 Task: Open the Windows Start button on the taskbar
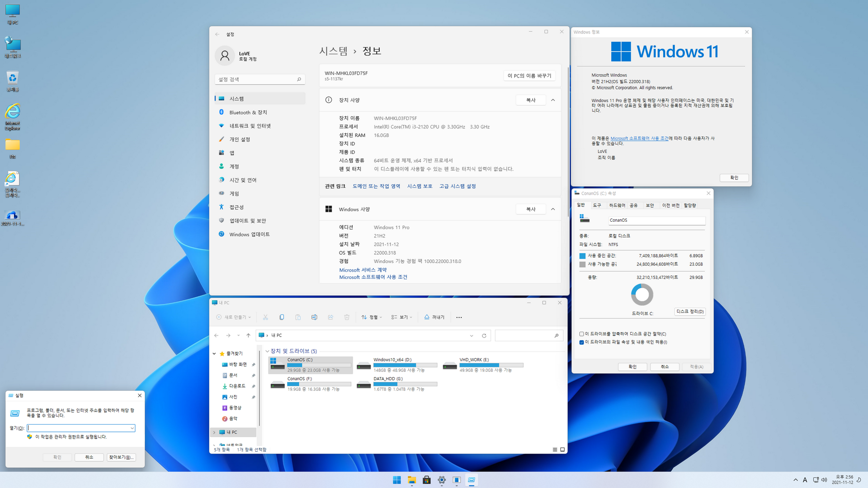point(397,480)
